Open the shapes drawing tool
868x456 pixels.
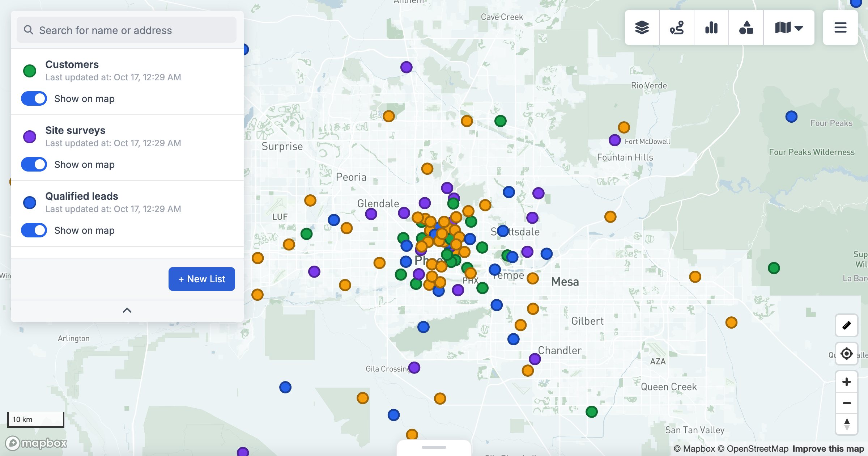pos(746,28)
